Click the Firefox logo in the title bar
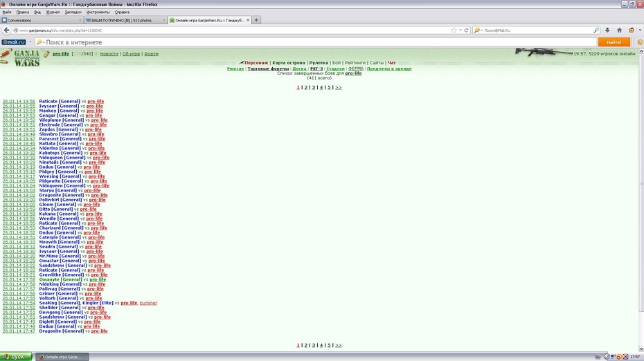The image size is (644, 361). (3, 4)
